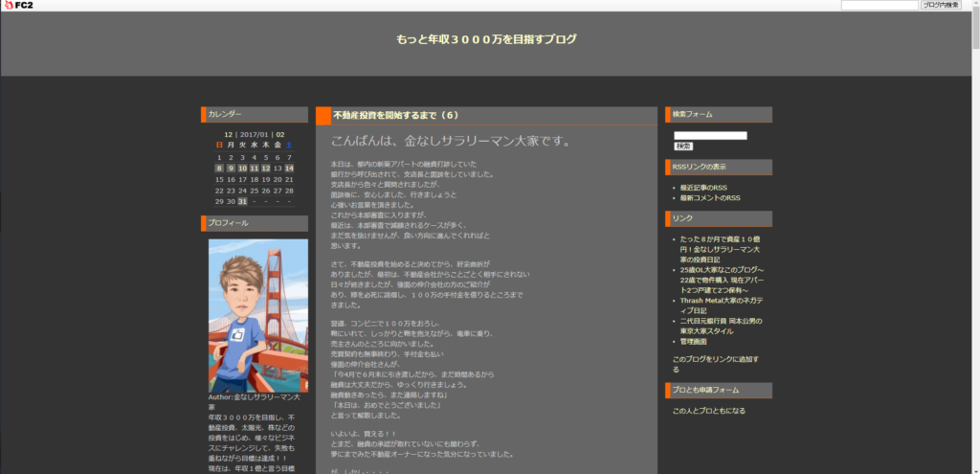Click the プロフィール section header
The image size is (980, 474).
255,223
